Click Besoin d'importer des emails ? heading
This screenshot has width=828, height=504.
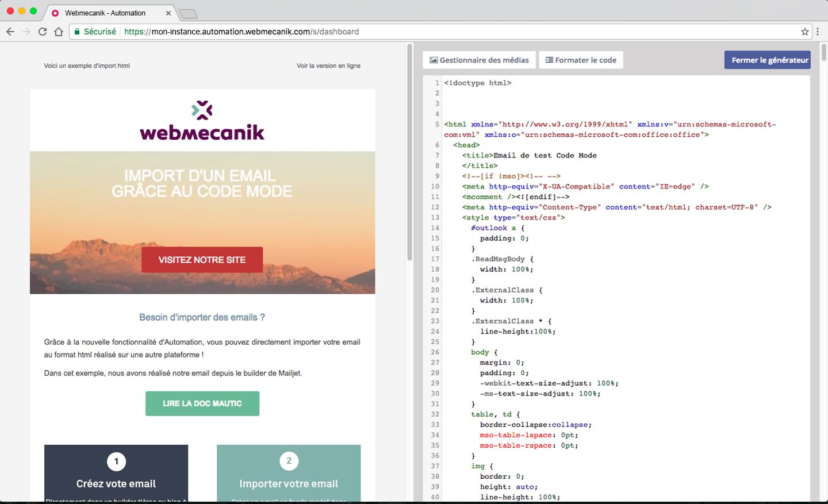coord(202,317)
